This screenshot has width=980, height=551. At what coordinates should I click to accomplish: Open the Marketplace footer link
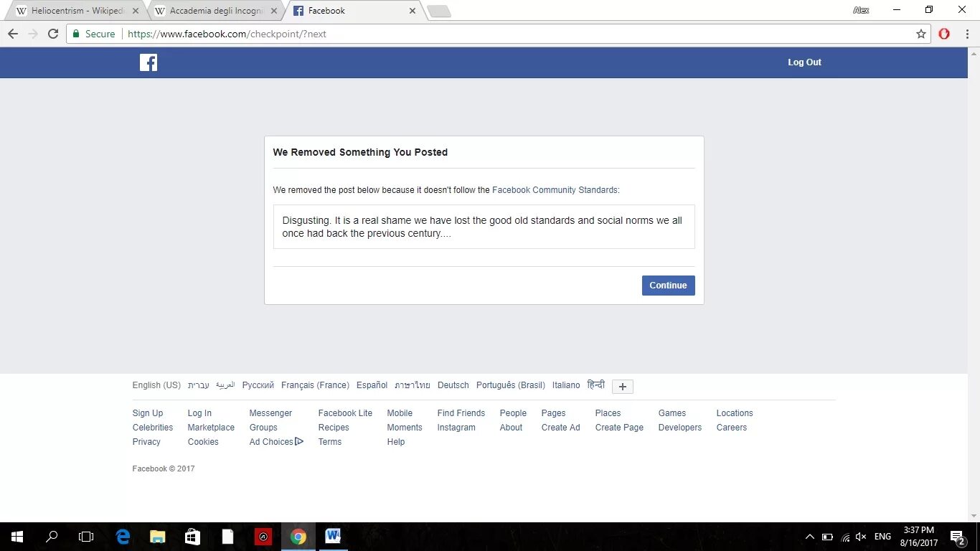click(x=211, y=428)
